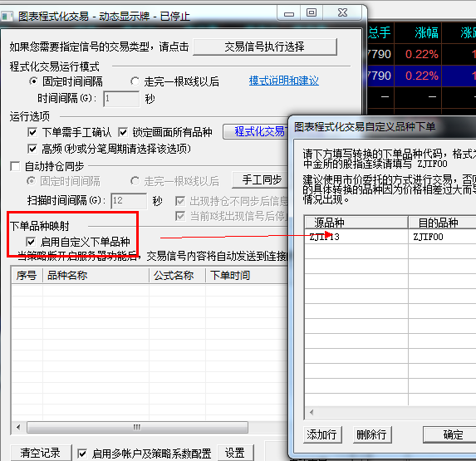Click the 添加行 button
The image size is (476, 461).
pyautogui.click(x=322, y=434)
